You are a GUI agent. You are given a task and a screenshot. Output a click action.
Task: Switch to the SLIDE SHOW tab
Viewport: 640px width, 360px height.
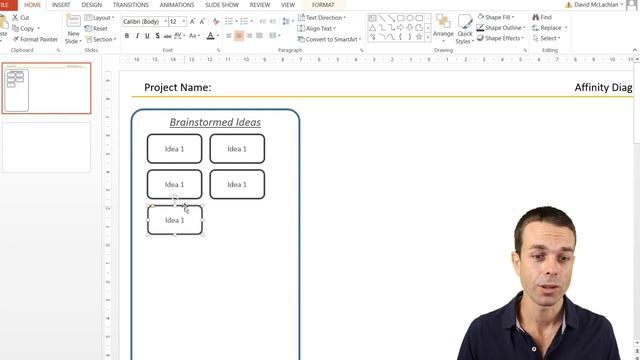click(x=222, y=5)
